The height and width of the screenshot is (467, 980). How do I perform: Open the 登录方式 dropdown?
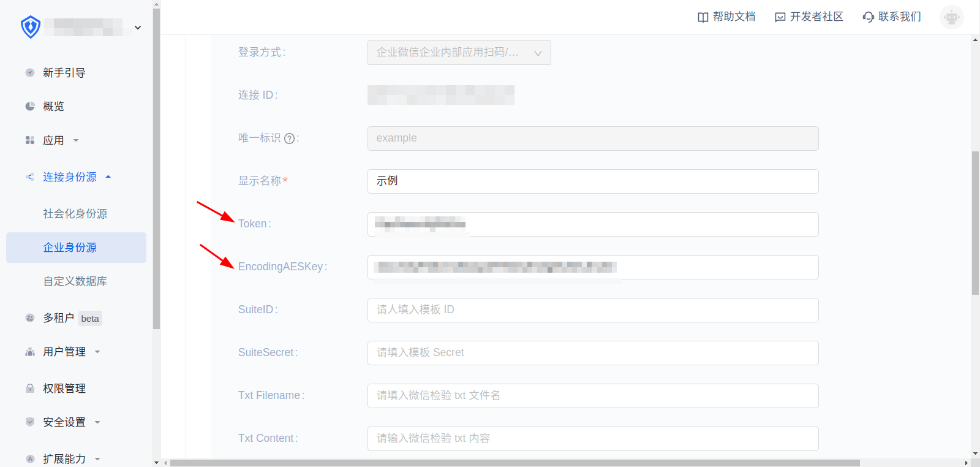[459, 53]
